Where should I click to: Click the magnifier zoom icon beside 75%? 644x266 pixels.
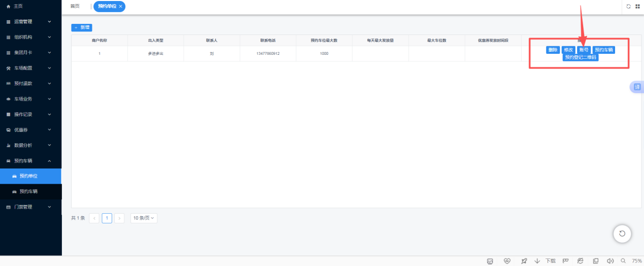coord(623,261)
